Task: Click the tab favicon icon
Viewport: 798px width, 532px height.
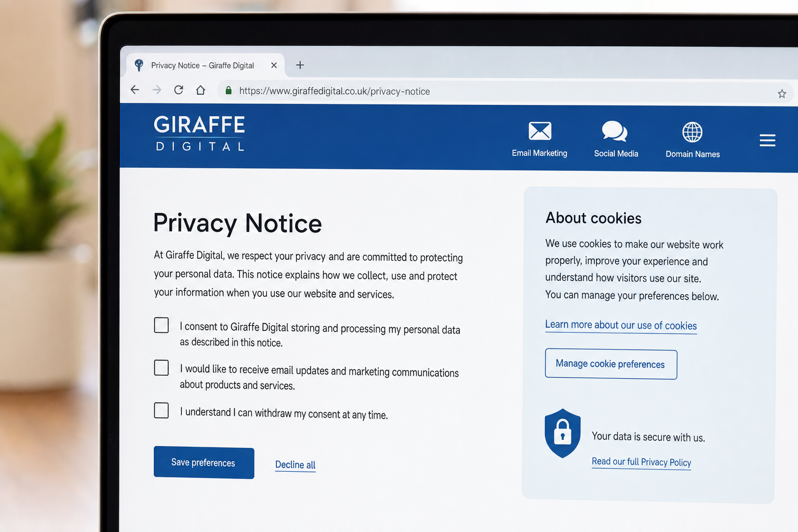Action: [x=139, y=65]
